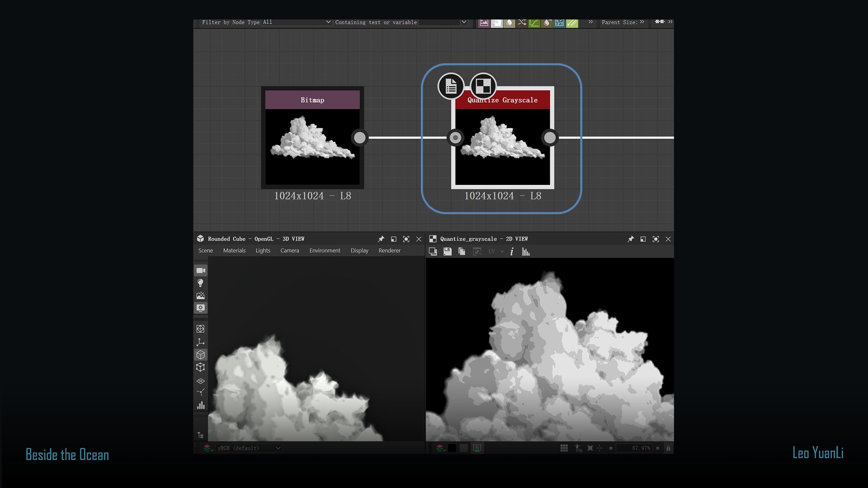Click the document badge on Quantize Grayscale node
Image resolution: width=868 pixels, height=488 pixels.
[451, 86]
